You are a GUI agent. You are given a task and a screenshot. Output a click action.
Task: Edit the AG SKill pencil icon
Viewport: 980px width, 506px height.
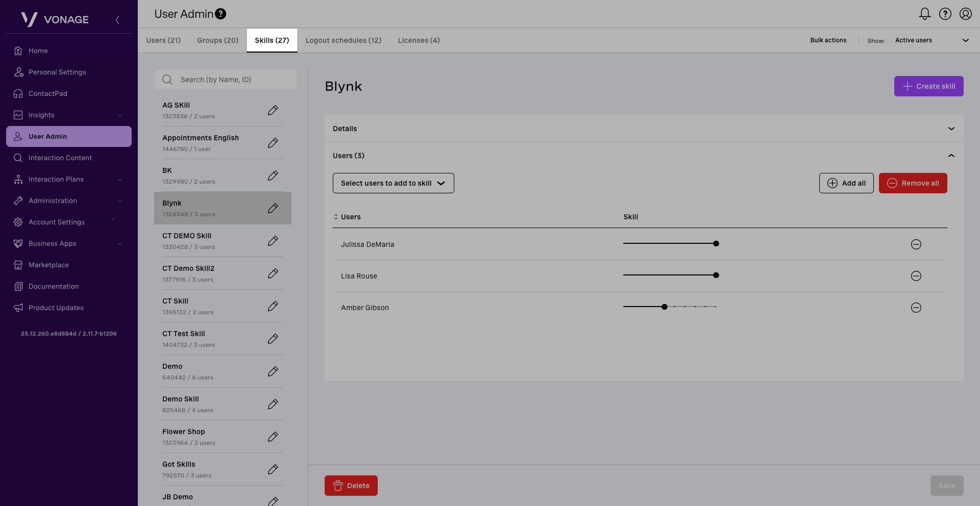point(273,110)
